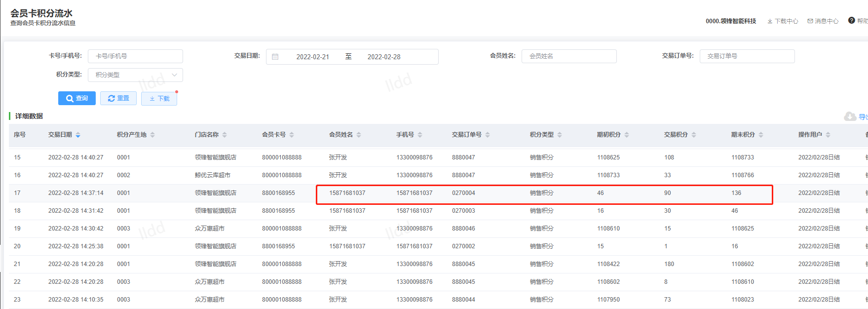Screen dimensions: 868x309
Task: Sort by 会员卡号 column arrows
Action: [x=292, y=135]
